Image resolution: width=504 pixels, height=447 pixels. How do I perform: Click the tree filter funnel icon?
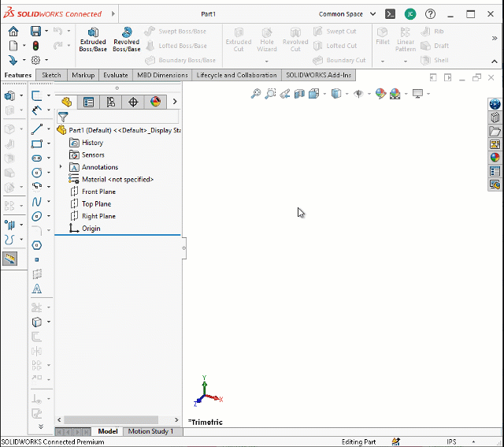(x=63, y=117)
